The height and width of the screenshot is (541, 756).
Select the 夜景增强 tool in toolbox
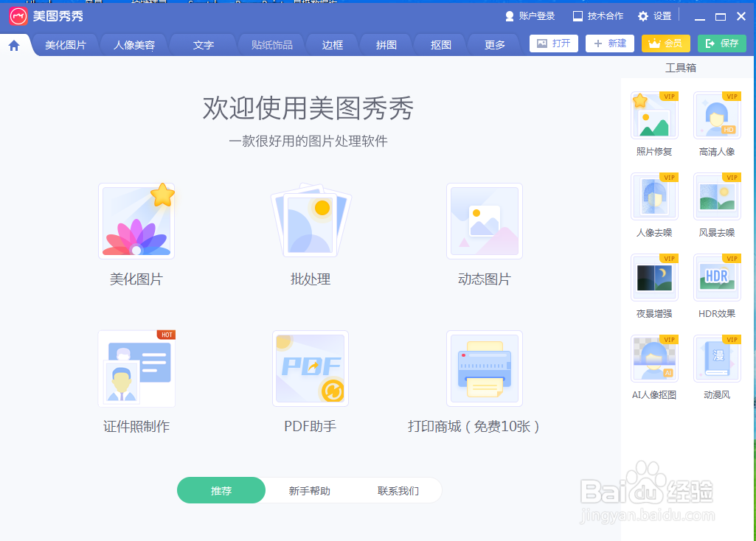(654, 277)
